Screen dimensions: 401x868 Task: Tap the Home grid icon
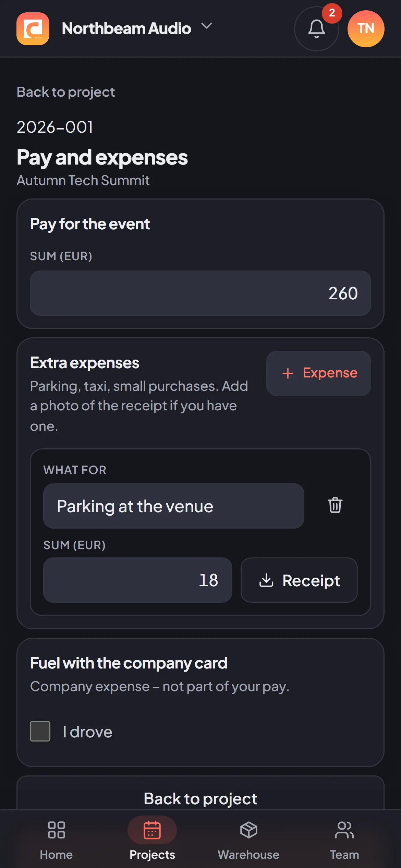pyautogui.click(x=56, y=830)
